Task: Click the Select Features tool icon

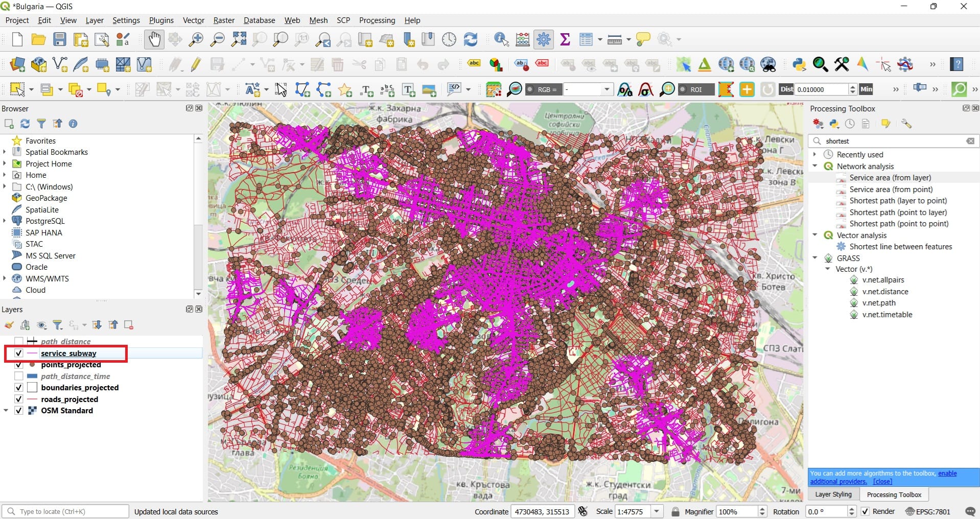Action: (x=17, y=89)
